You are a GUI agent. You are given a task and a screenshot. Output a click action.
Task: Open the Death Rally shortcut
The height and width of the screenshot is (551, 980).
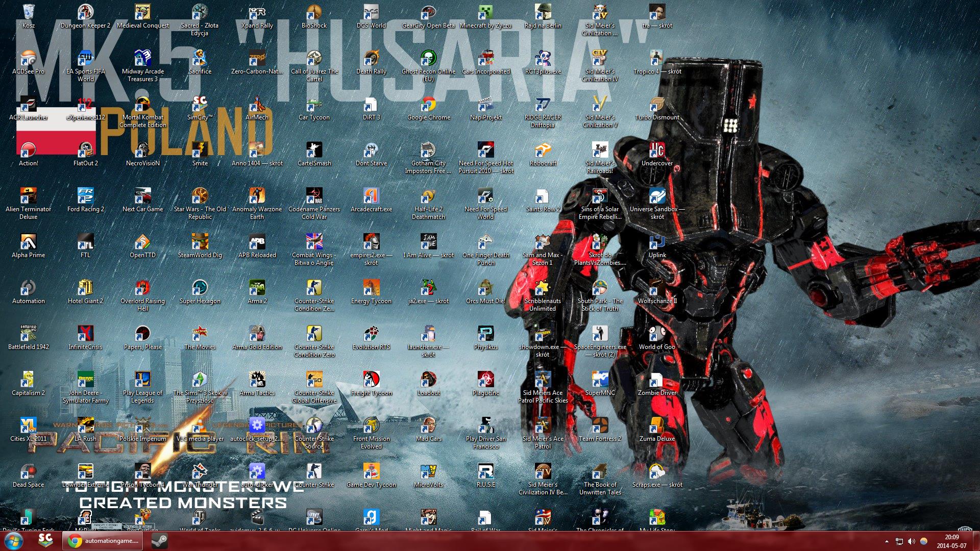[x=371, y=62]
